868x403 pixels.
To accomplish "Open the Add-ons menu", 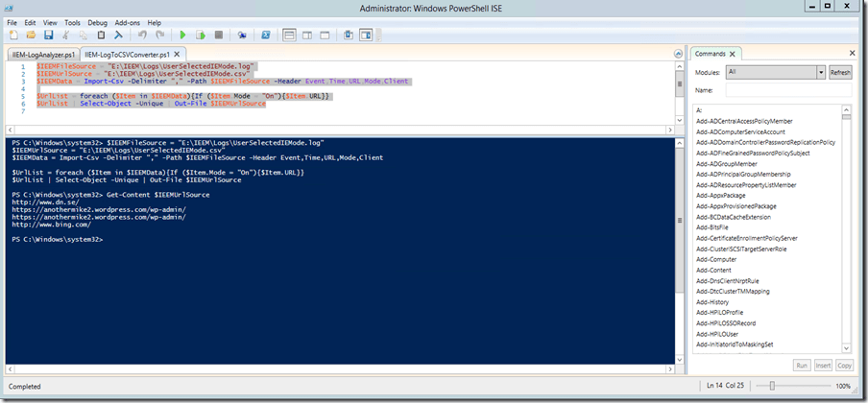I will point(126,22).
